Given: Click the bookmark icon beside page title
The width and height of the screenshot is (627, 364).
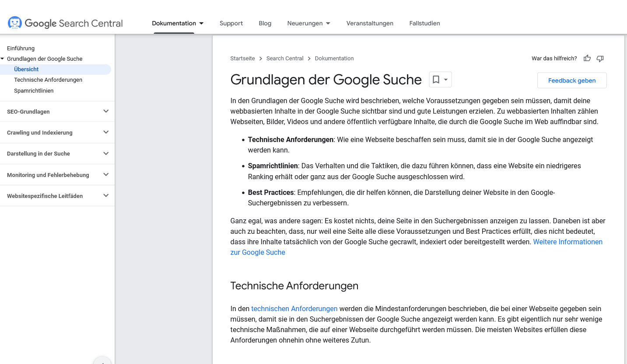Looking at the screenshot, I should pyautogui.click(x=436, y=80).
